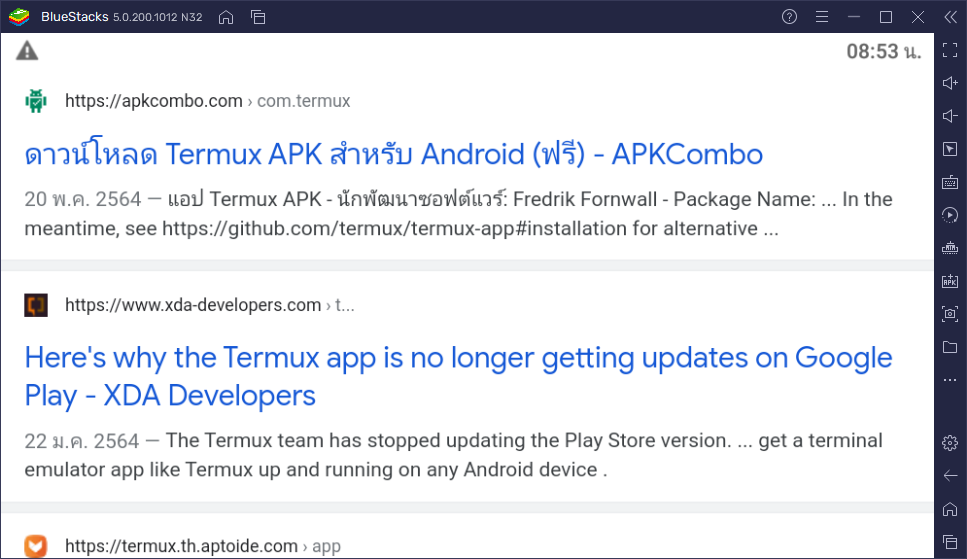
Task: Click the volume down sidebar icon
Action: pos(950,116)
